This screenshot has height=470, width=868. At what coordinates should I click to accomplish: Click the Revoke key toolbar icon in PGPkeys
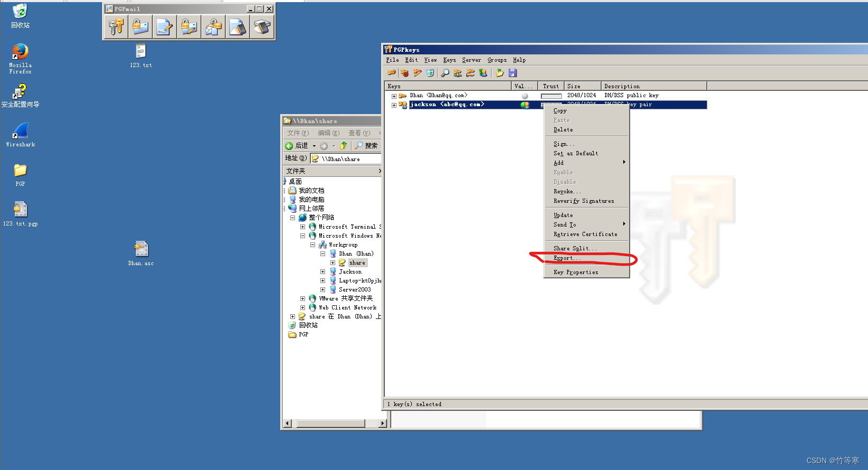coord(405,73)
